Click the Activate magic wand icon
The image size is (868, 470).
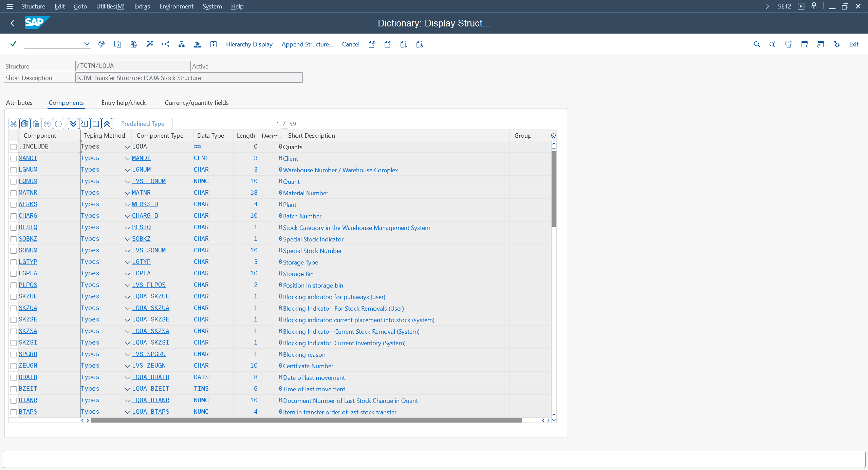click(x=149, y=44)
